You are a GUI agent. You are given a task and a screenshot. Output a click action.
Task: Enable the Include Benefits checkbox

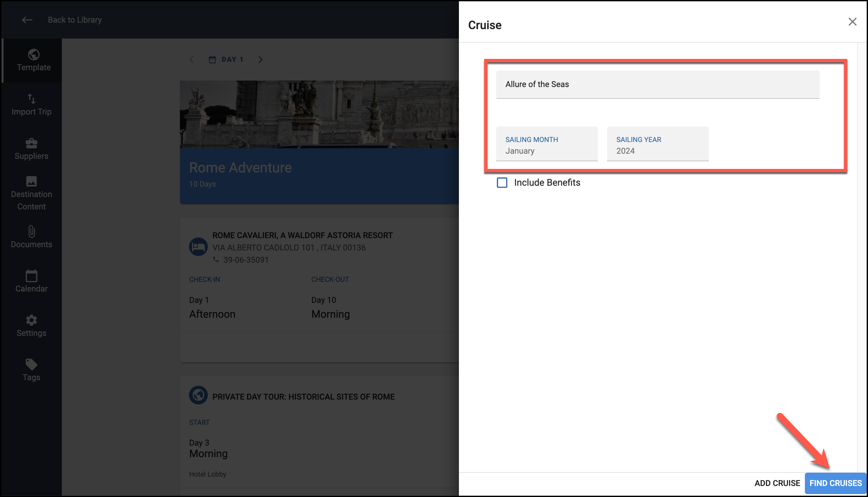click(502, 182)
